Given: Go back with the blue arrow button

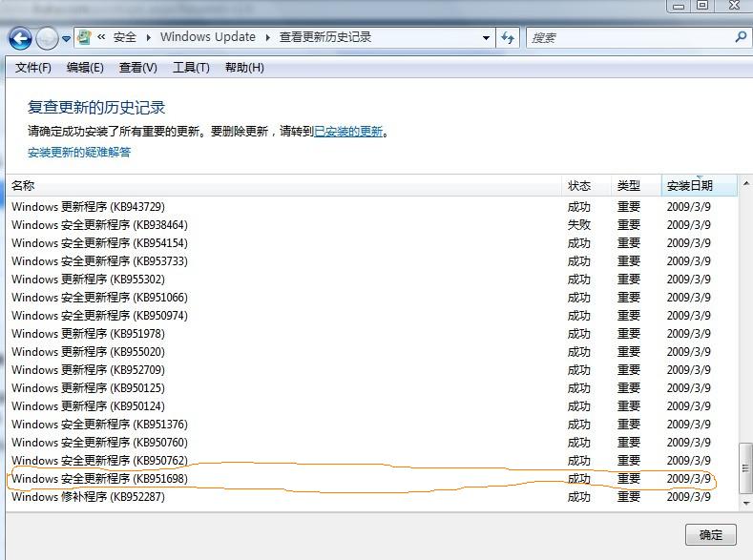Looking at the screenshot, I should 20,38.
